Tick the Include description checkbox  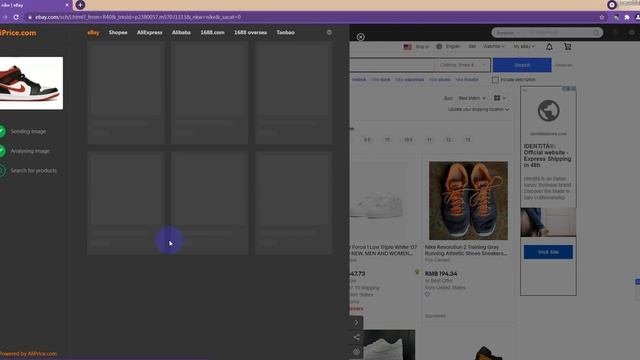(495, 80)
